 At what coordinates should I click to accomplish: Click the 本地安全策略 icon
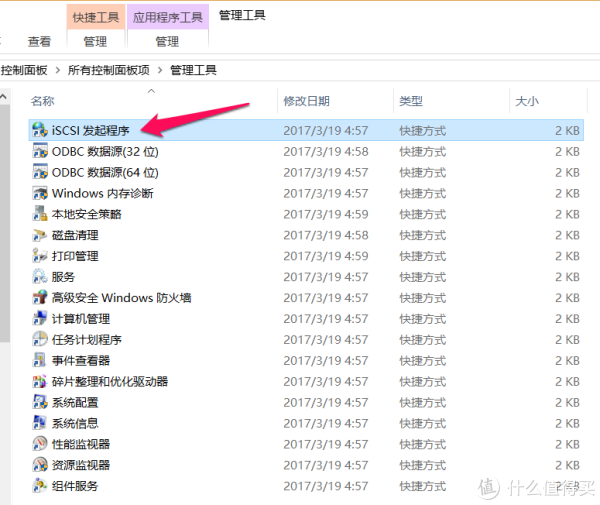40,214
